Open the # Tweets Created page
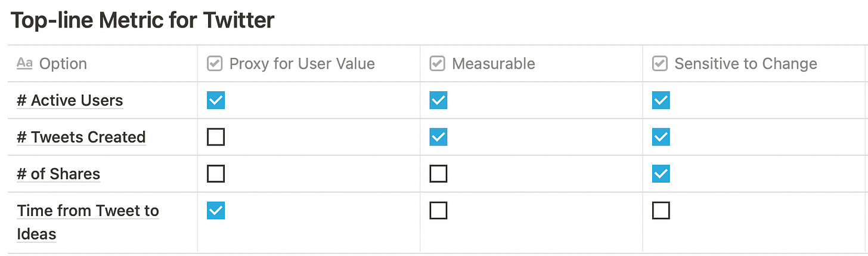The height and width of the screenshot is (256, 868). [x=81, y=137]
